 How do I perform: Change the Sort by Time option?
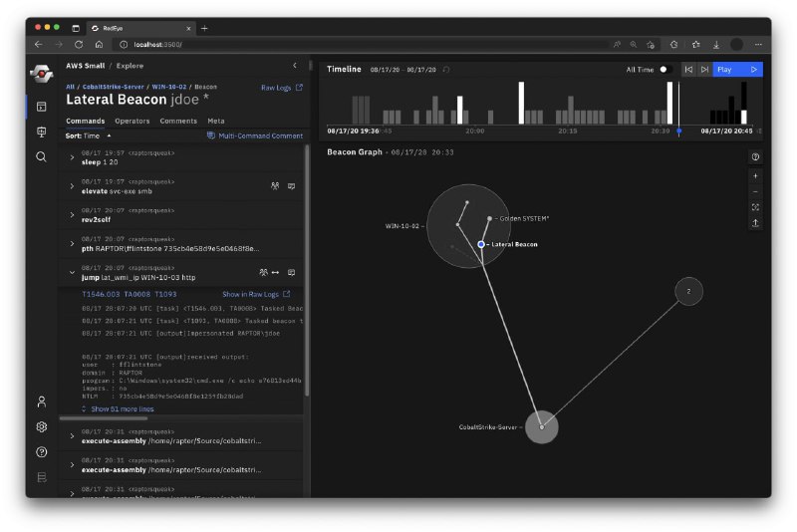[x=89, y=135]
